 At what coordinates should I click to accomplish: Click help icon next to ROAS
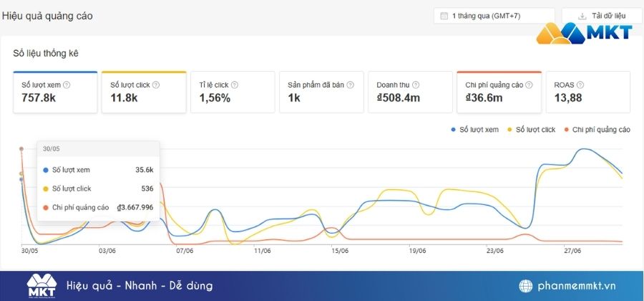click(580, 85)
